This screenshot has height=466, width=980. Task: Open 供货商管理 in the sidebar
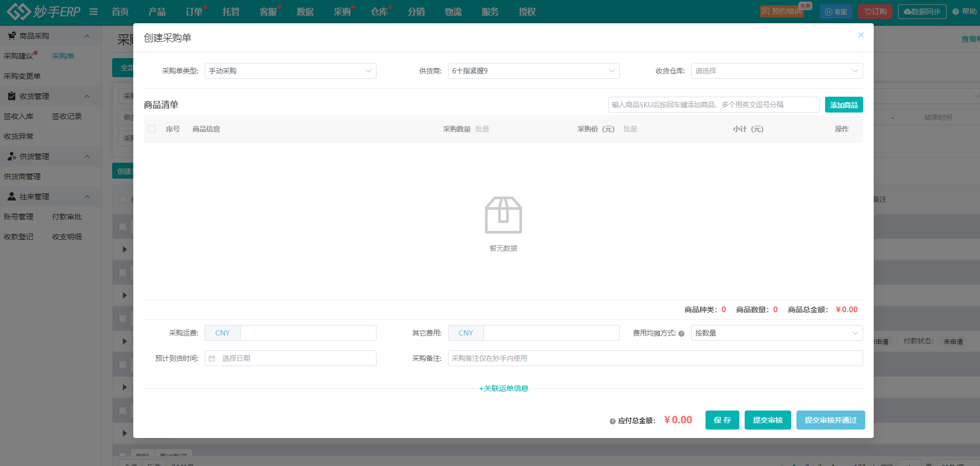pos(22,176)
